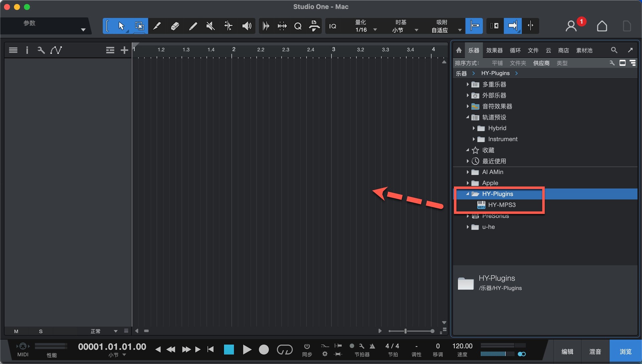Click the home icon in browser

459,50
